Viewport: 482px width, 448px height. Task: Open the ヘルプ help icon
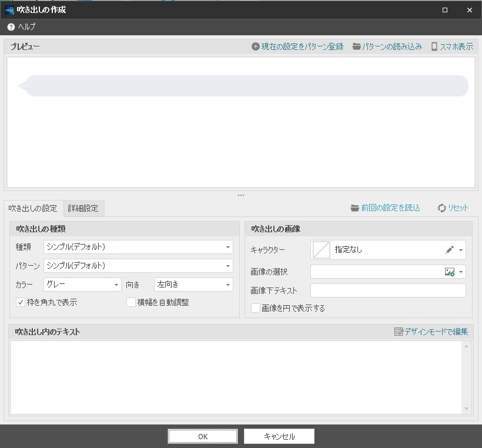pos(11,27)
